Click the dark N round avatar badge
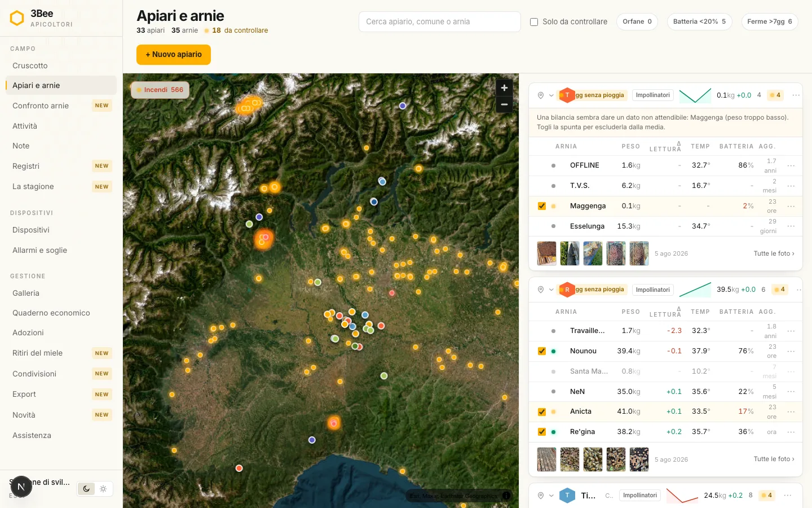The height and width of the screenshot is (508, 812). click(21, 487)
